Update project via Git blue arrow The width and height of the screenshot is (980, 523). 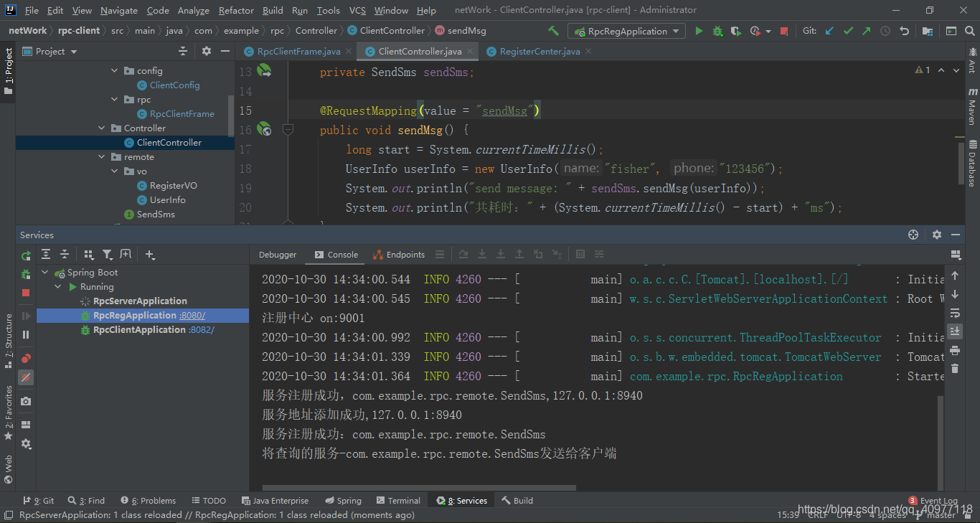pos(830,31)
